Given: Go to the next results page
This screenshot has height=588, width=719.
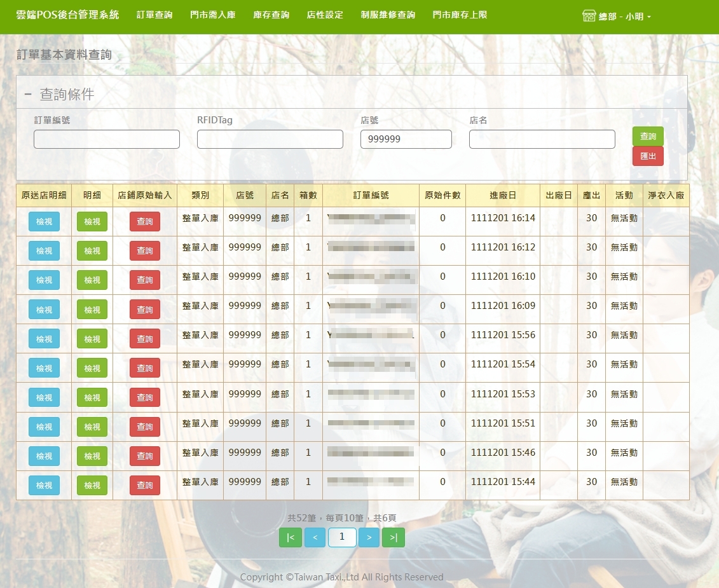Looking at the screenshot, I should click(x=369, y=537).
